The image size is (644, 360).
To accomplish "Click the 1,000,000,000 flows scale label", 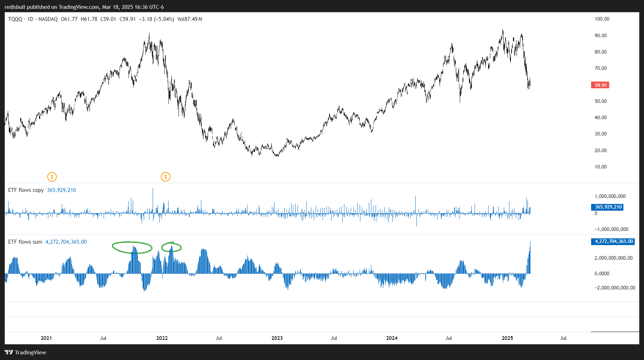I will (610, 196).
